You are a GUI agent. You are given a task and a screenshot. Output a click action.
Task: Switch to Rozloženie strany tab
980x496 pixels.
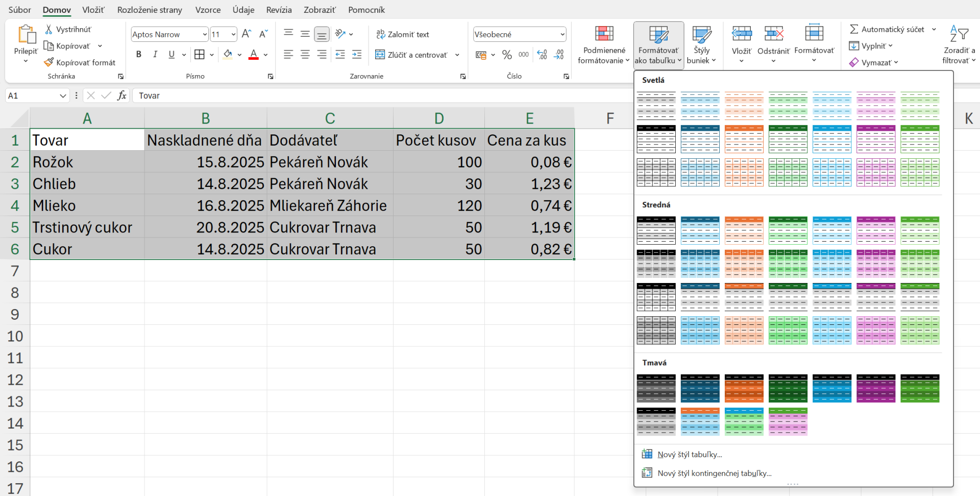(x=150, y=10)
